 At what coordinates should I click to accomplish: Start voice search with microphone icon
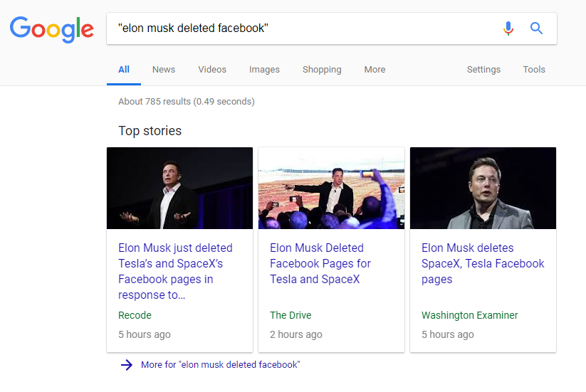click(x=508, y=28)
